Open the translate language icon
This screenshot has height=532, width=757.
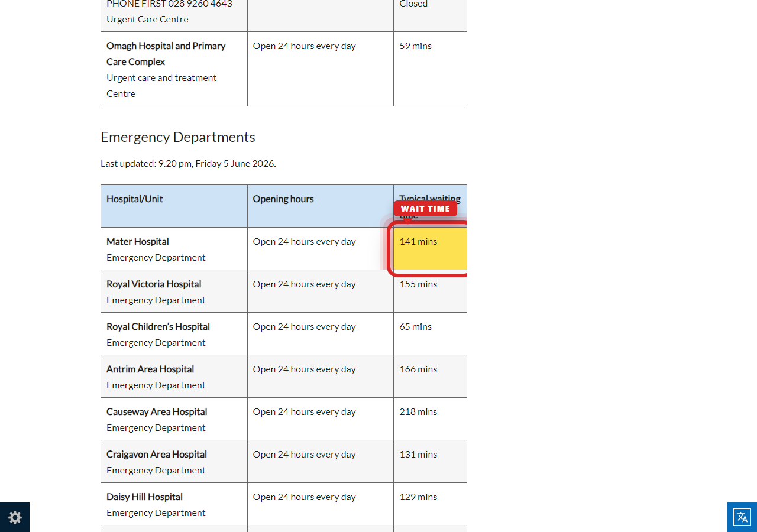click(x=742, y=517)
